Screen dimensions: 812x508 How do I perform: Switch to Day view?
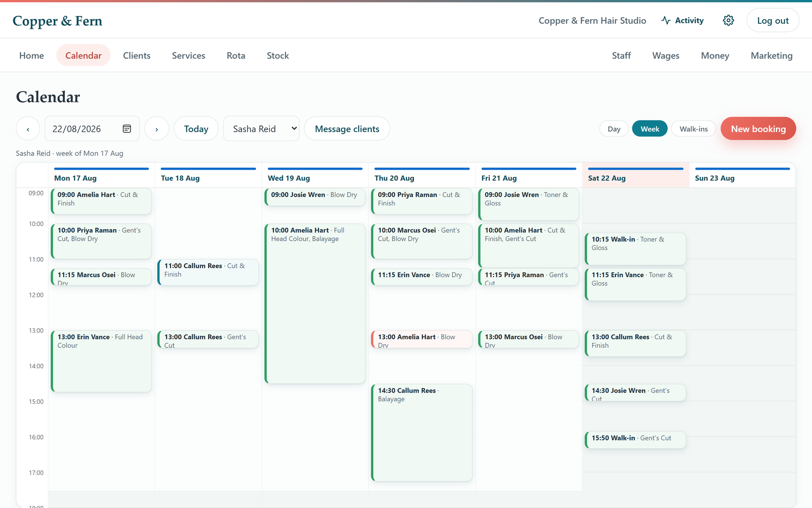tap(614, 129)
